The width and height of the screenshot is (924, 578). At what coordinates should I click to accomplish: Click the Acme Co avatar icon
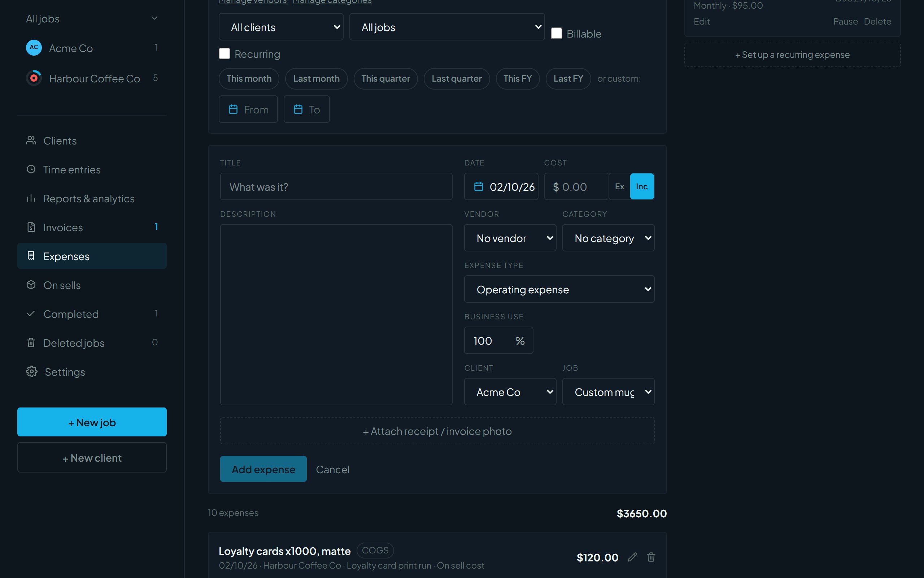pos(34,47)
